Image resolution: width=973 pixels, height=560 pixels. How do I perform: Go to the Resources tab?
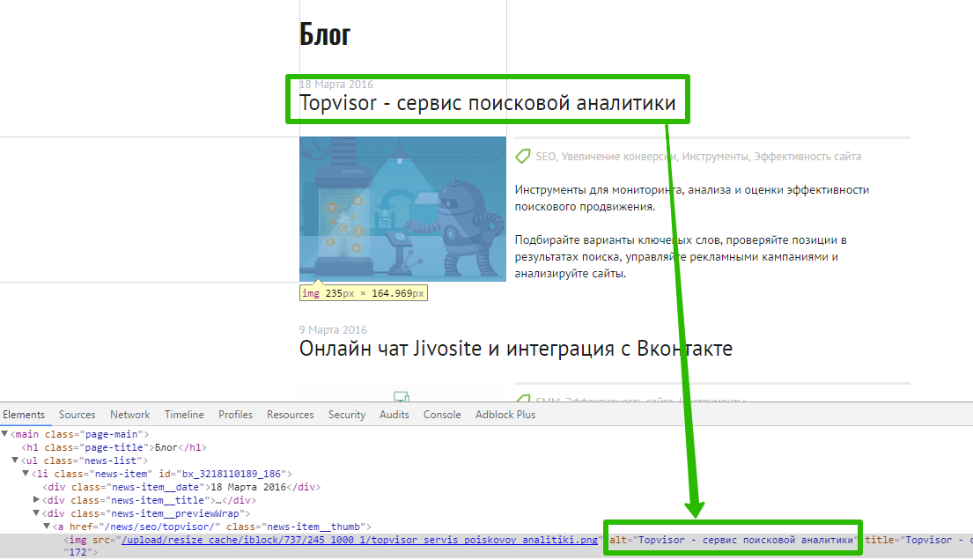point(291,415)
